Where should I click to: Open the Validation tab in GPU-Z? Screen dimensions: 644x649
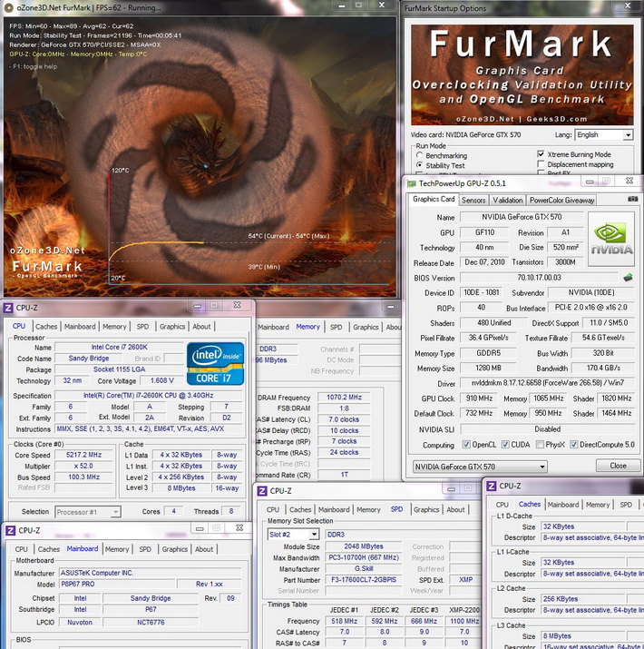click(x=508, y=201)
